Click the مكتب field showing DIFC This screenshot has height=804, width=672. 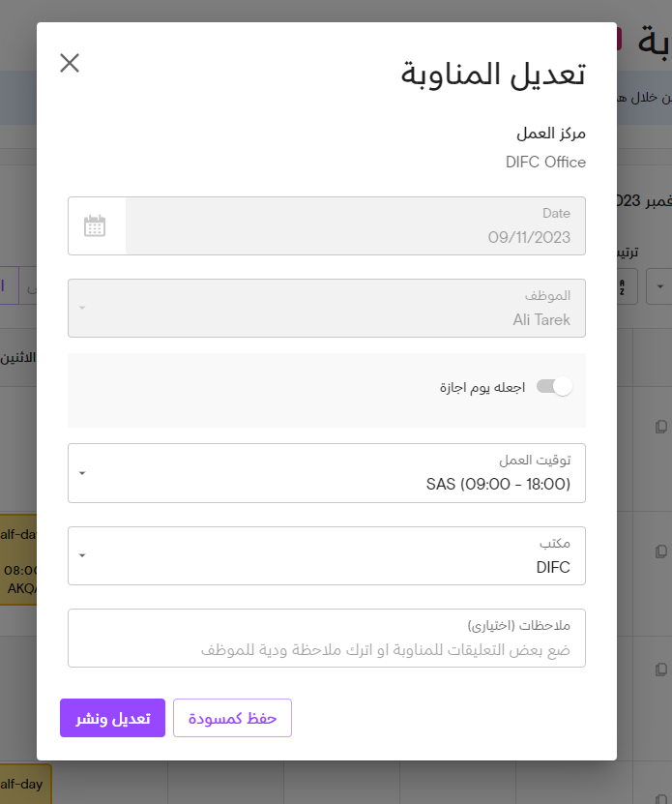coord(327,555)
